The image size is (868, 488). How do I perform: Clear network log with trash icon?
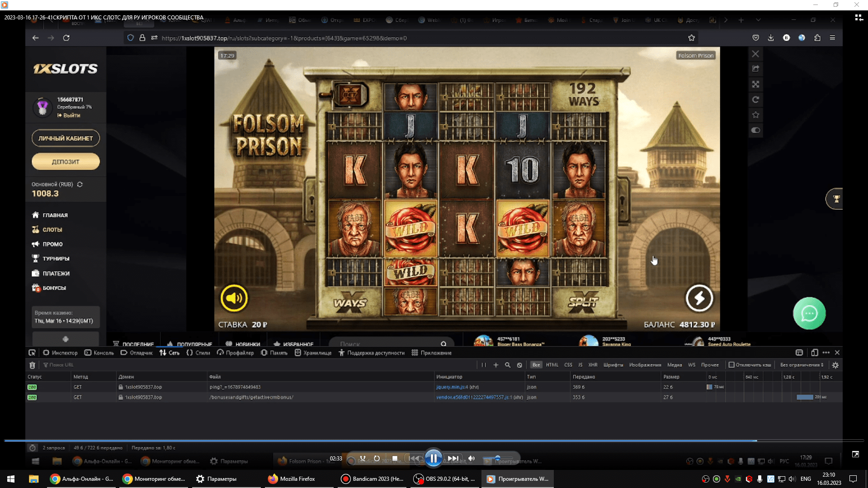pyautogui.click(x=32, y=365)
